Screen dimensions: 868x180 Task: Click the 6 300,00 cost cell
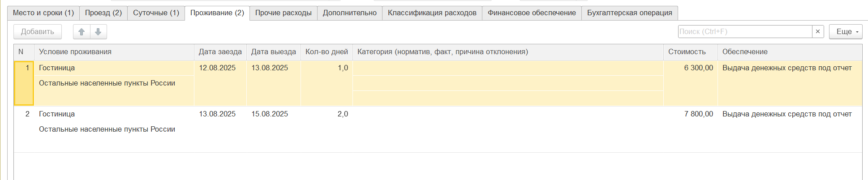point(698,68)
